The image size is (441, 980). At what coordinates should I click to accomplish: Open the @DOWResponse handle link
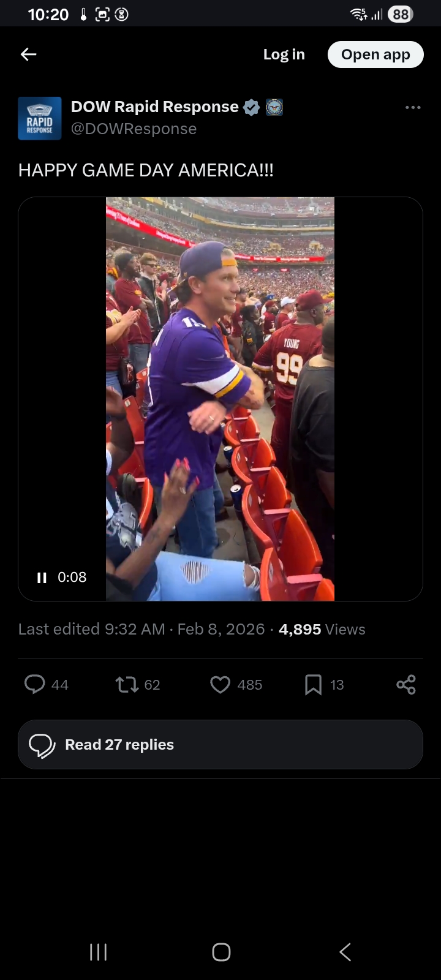[134, 129]
